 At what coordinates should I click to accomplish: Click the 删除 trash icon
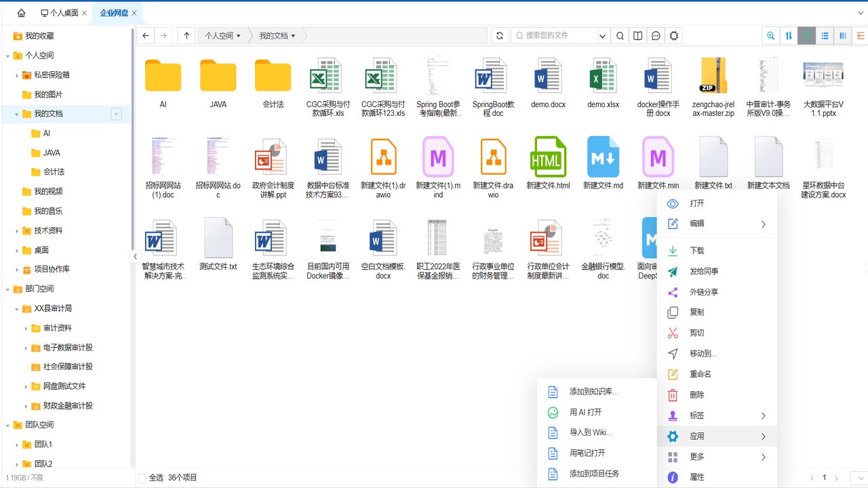(x=673, y=394)
